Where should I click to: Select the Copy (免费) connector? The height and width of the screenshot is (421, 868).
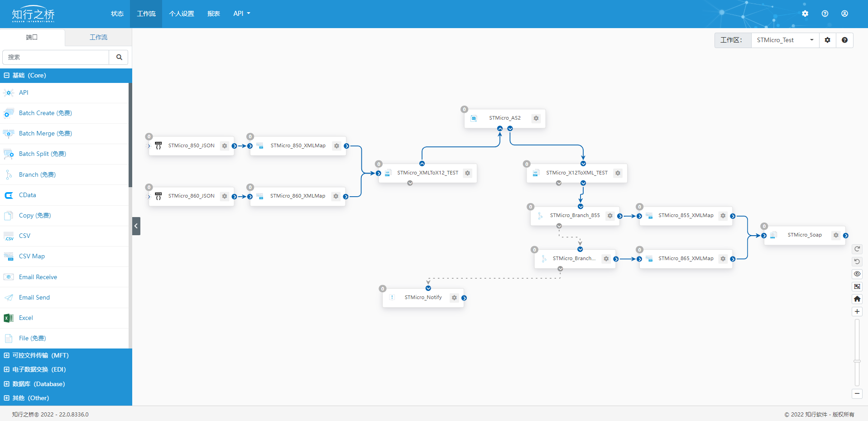point(64,215)
